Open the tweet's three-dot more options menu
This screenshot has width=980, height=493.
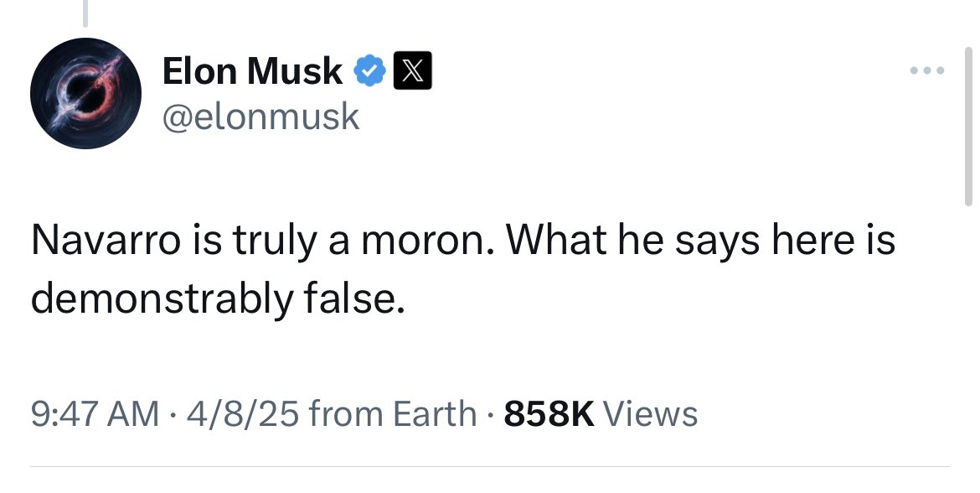coord(928,71)
